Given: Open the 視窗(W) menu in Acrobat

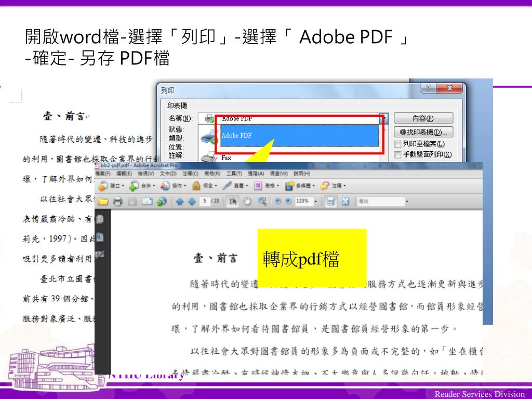Looking at the screenshot, I should (x=278, y=174).
